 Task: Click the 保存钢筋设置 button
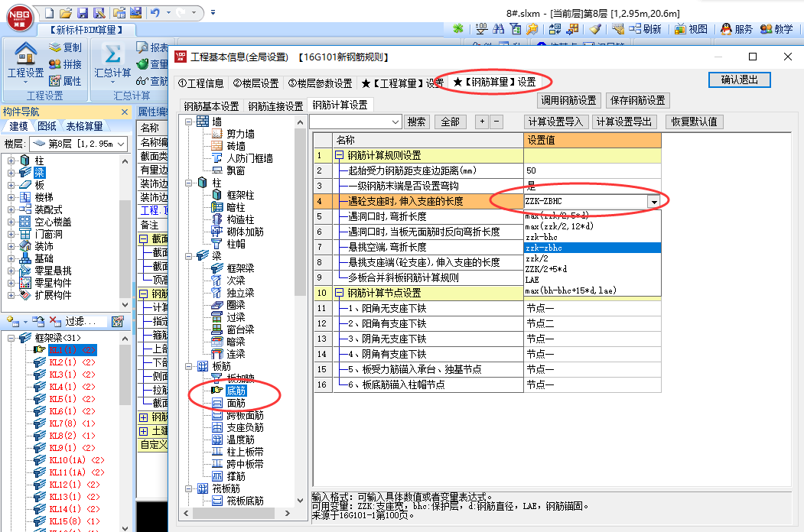pyautogui.click(x=638, y=100)
